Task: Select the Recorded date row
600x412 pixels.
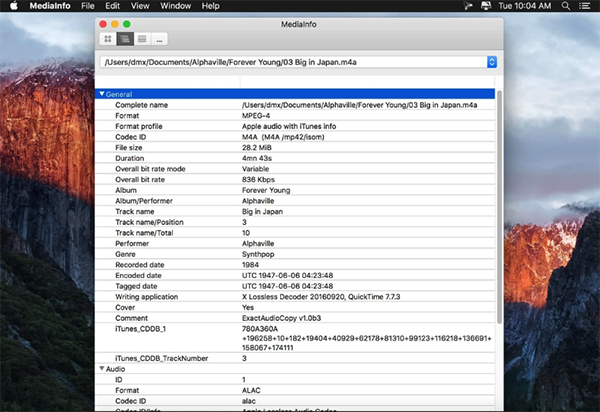Action: [295, 265]
